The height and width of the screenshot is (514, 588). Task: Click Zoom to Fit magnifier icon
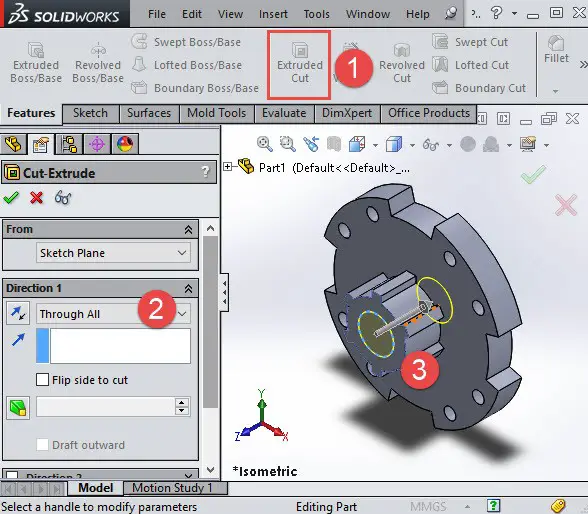click(x=264, y=144)
